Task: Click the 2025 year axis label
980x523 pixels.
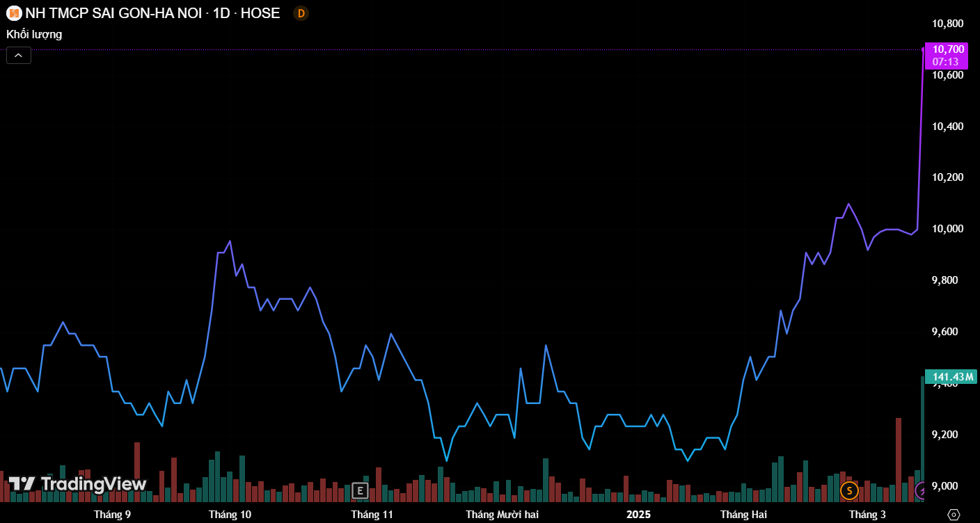Action: coord(638,515)
